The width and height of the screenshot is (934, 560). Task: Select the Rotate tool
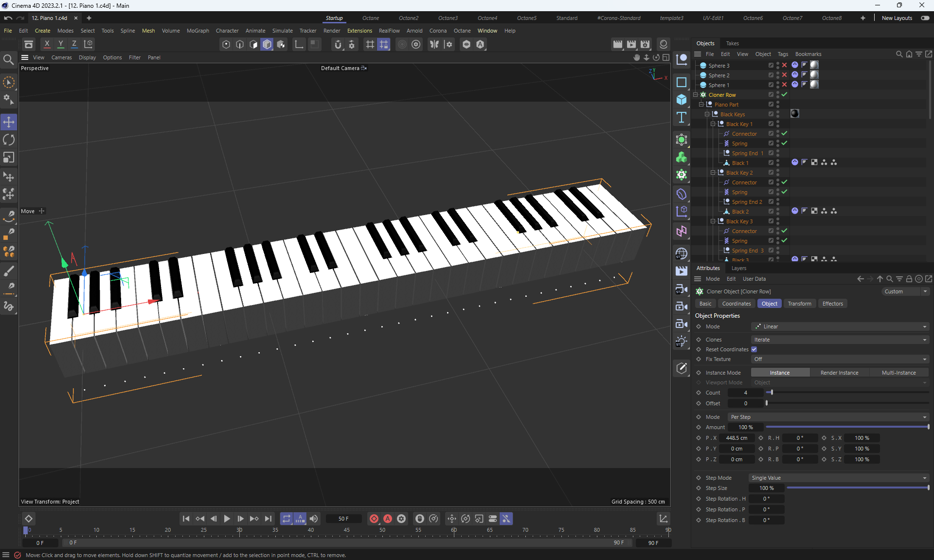[9, 140]
